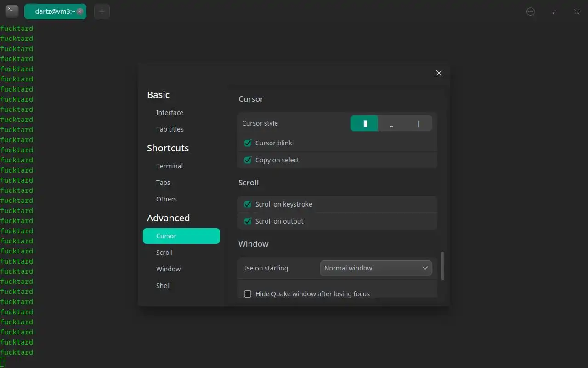This screenshot has height=368, width=588.
Task: Toggle the Cursor blink checkbox
Action: click(x=248, y=143)
